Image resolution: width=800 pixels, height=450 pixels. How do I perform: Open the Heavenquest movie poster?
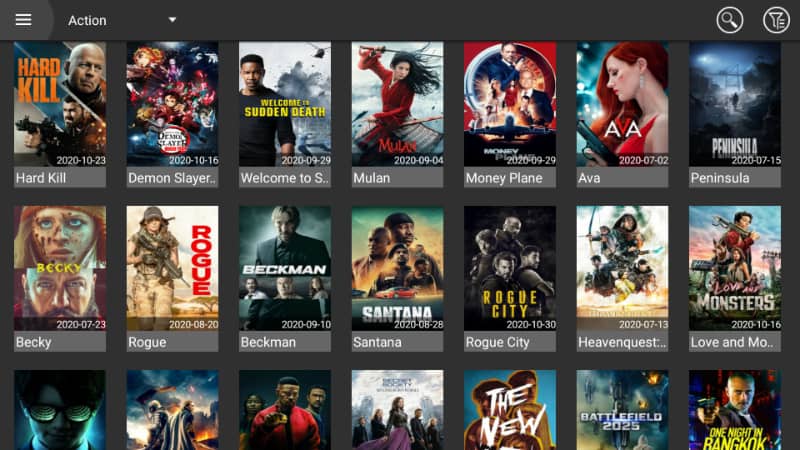point(622,268)
